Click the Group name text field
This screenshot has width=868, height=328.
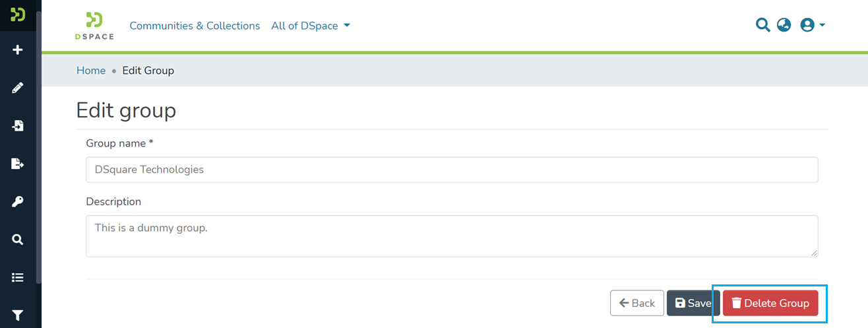pos(452,170)
